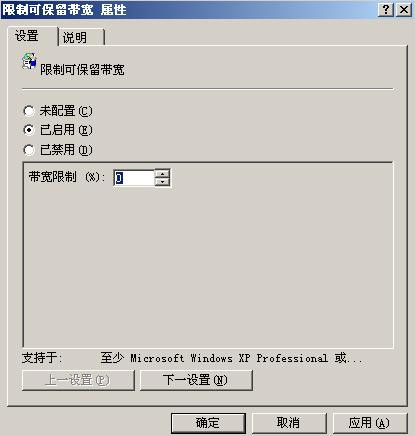
Task: Click the 已禁用(D) label text
Action: (x=66, y=150)
